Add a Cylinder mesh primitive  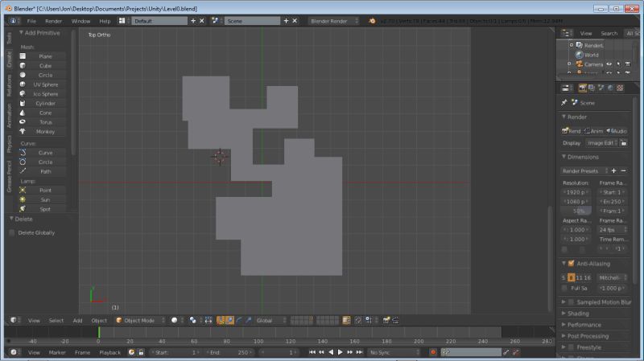coord(43,104)
